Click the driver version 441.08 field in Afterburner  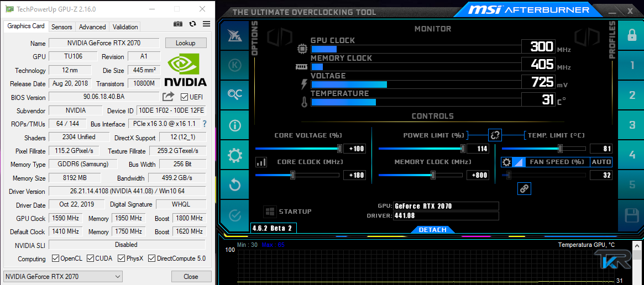(446, 216)
